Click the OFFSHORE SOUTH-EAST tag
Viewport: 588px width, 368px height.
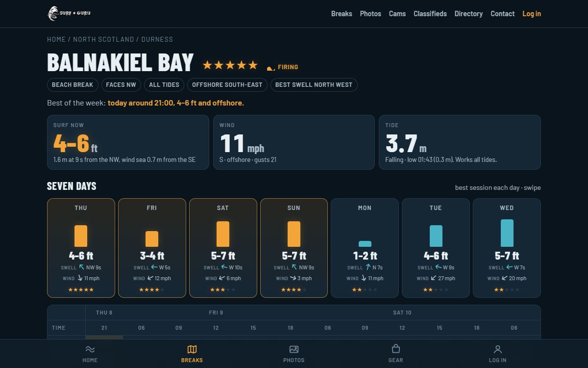click(x=227, y=85)
